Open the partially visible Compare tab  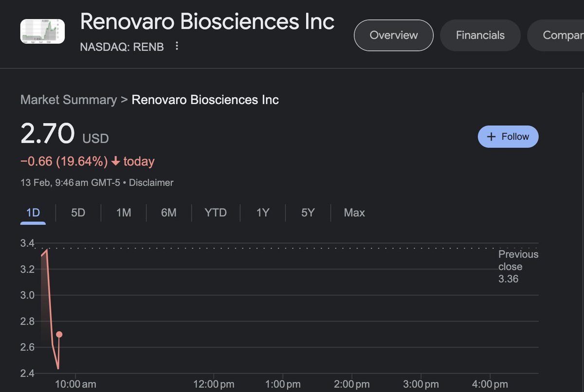[556, 35]
